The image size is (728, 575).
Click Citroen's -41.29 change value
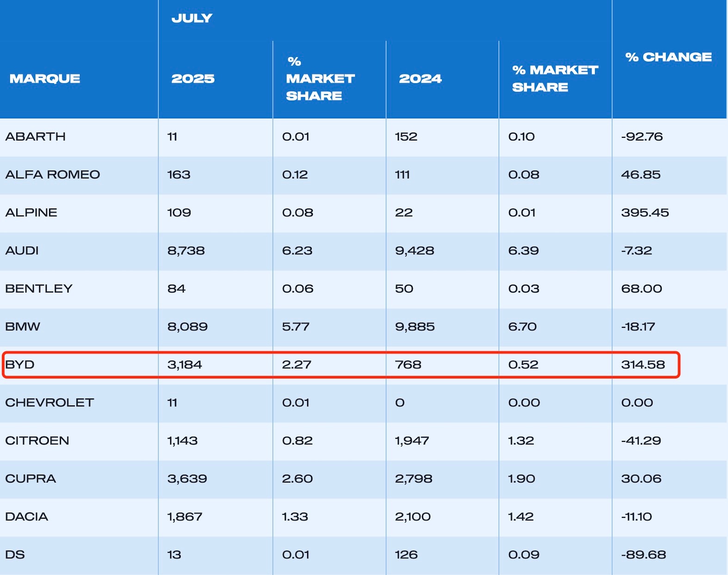click(641, 440)
